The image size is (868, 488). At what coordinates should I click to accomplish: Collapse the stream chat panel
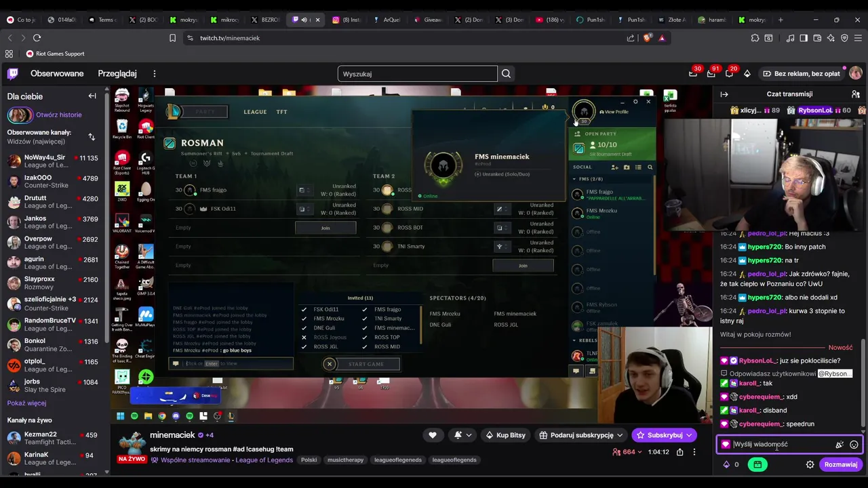click(724, 94)
